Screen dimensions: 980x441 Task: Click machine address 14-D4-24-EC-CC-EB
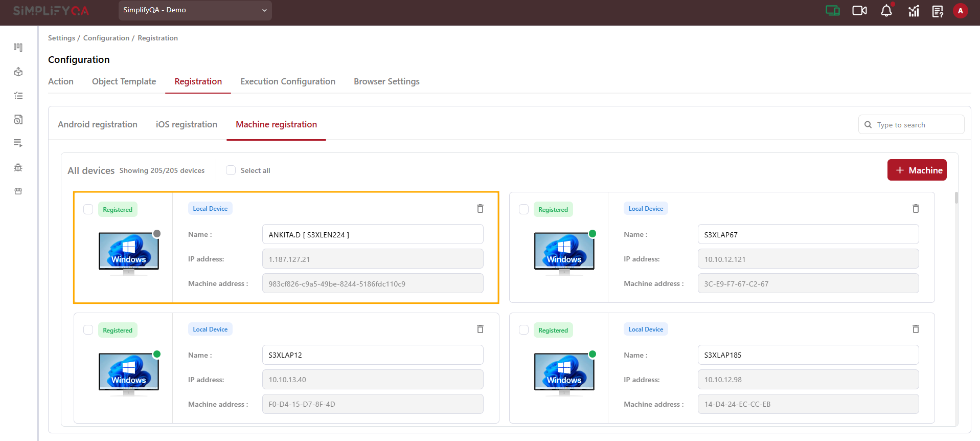pyautogui.click(x=808, y=404)
